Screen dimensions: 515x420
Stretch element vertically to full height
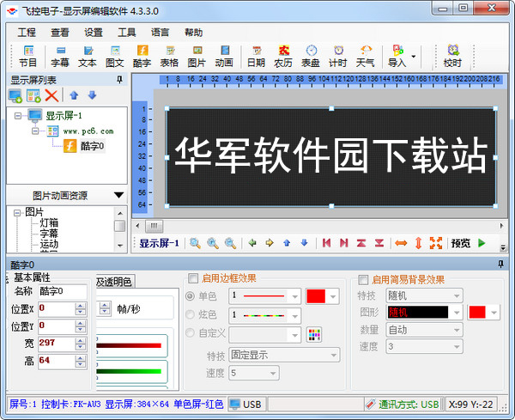419,243
